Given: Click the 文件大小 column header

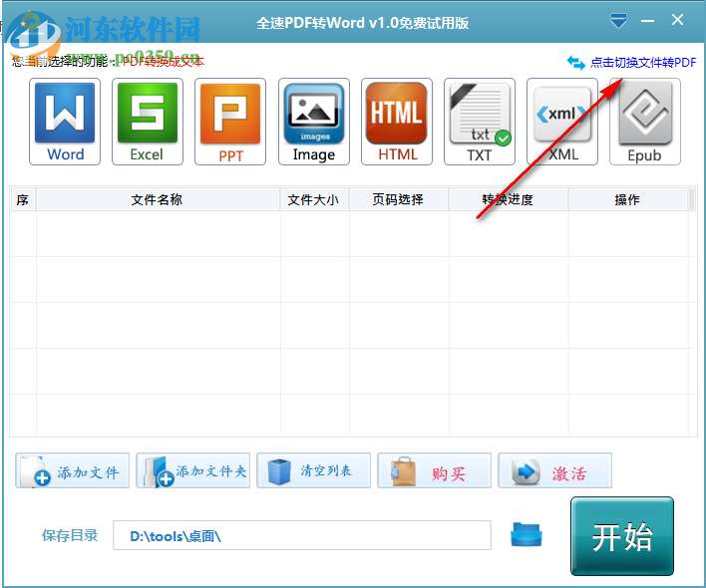Looking at the screenshot, I should (314, 199).
